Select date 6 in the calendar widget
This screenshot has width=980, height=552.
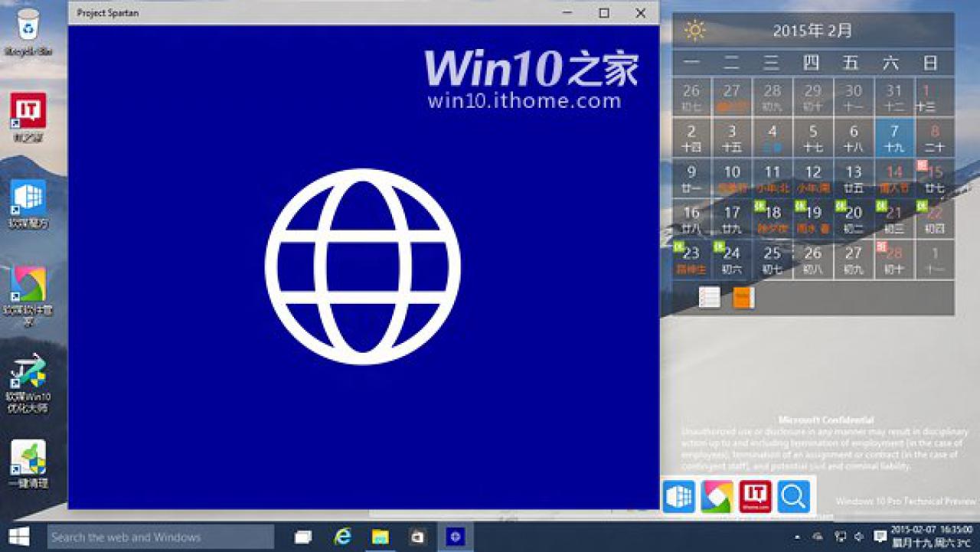[x=854, y=138]
